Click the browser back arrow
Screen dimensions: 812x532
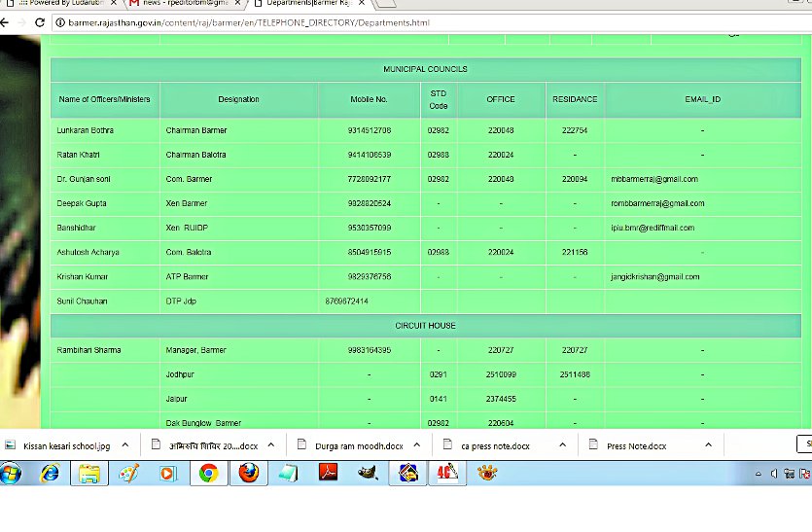6,22
